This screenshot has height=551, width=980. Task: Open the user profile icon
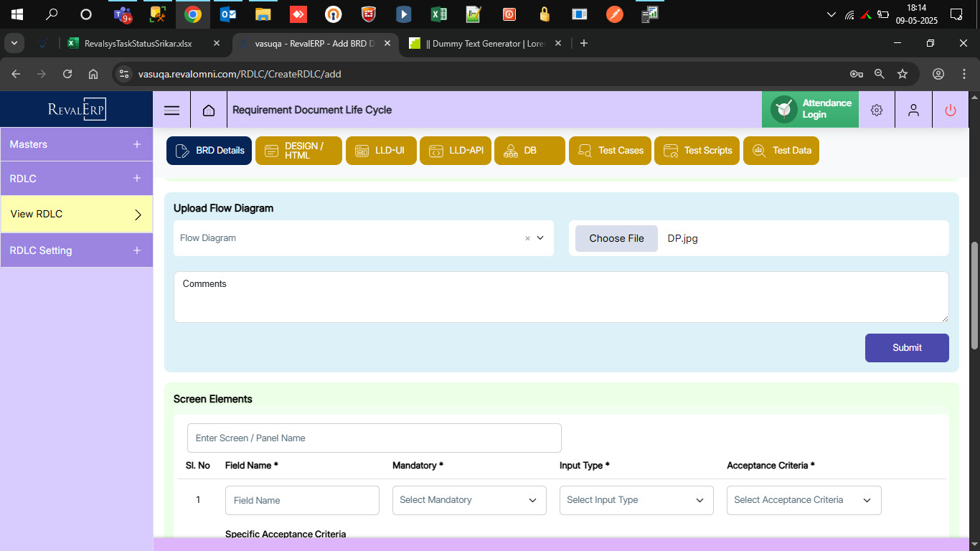pos(913,110)
